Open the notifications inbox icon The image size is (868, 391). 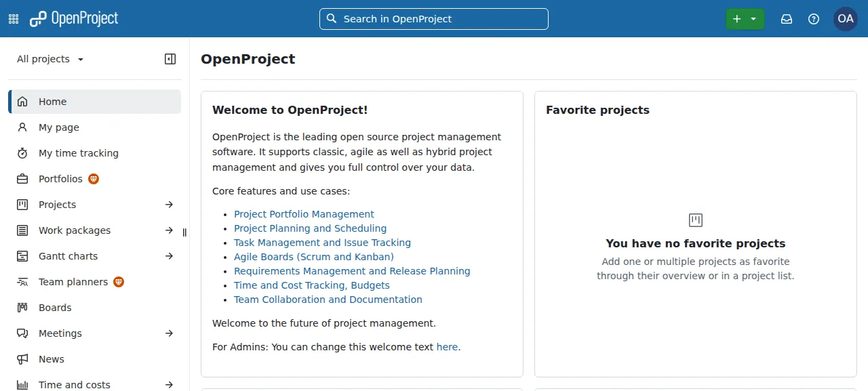click(x=787, y=19)
